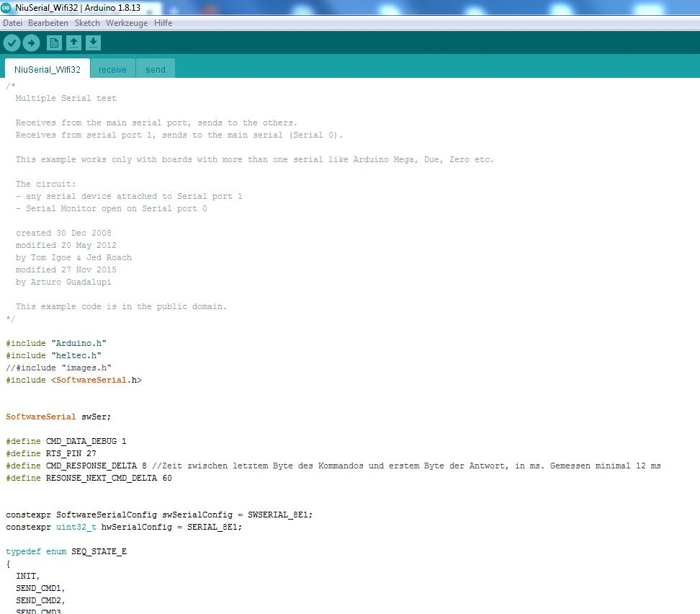Switch to the send tab
The width and height of the screenshot is (700, 614).
coord(156,70)
